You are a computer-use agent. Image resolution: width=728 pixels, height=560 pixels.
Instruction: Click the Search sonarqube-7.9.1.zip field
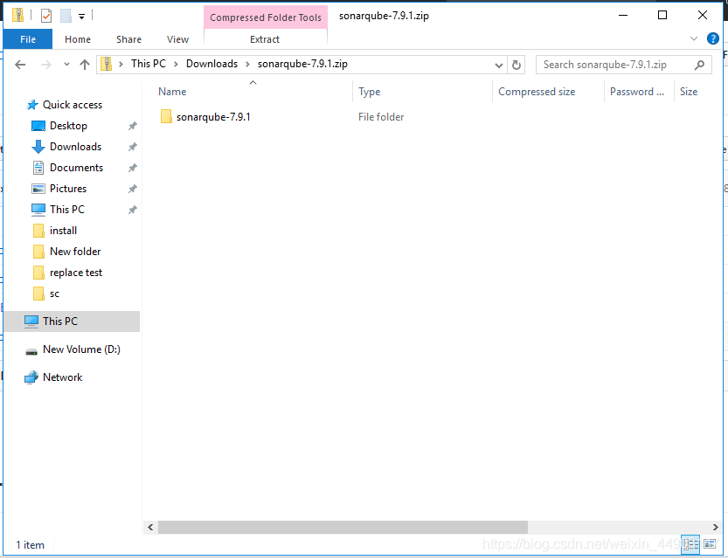pyautogui.click(x=623, y=65)
